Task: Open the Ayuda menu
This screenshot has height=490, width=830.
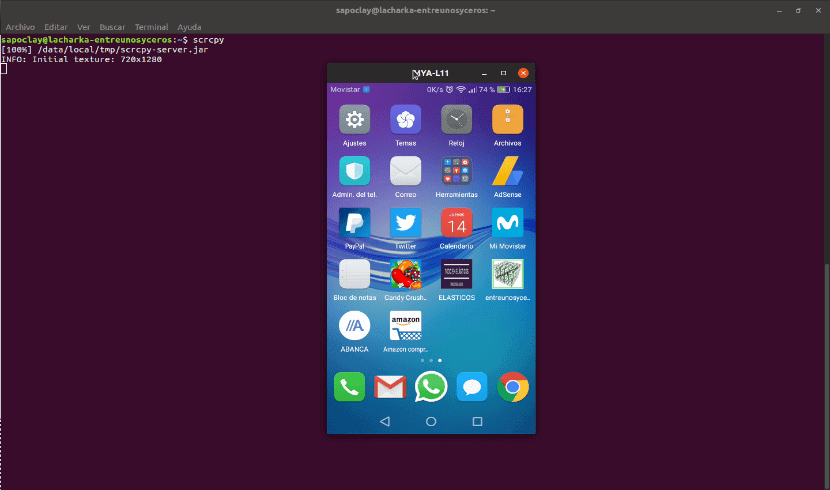Action: [189, 27]
